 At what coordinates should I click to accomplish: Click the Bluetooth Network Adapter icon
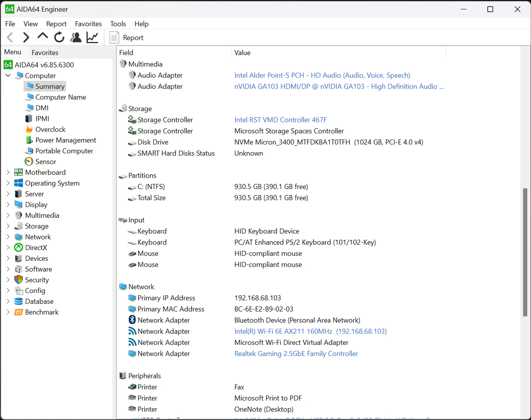coord(132,320)
